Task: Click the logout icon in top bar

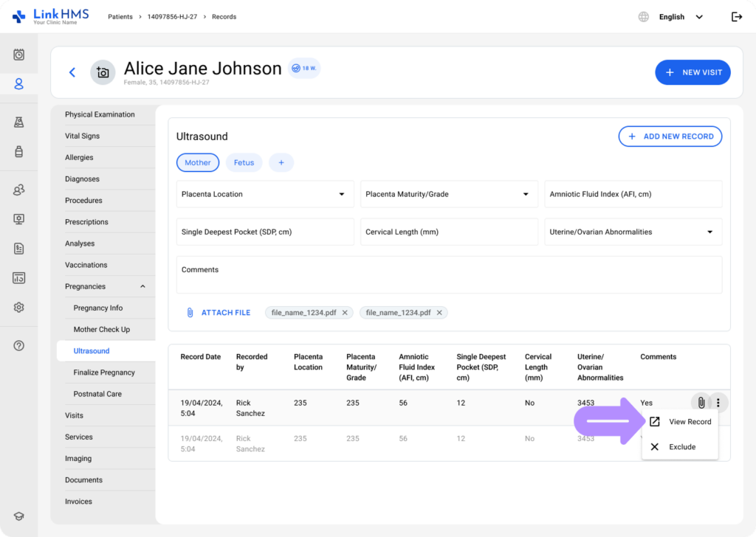Action: (736, 17)
